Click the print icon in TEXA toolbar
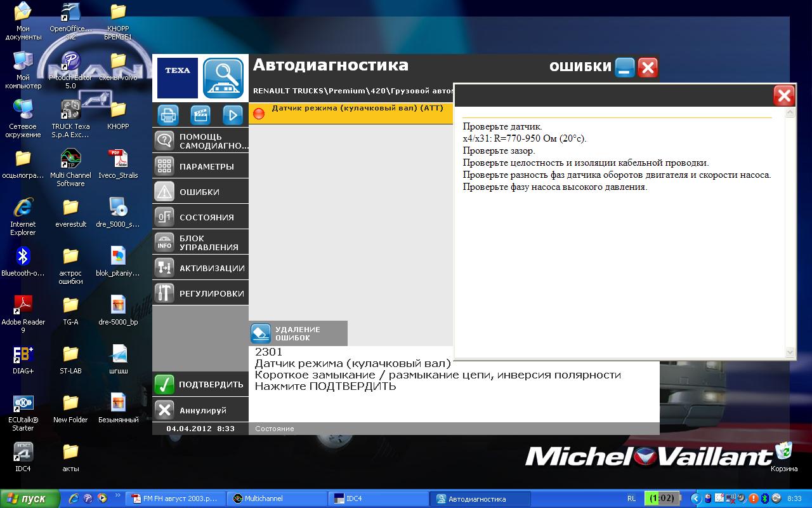Screen dimensions: 812x508 pyautogui.click(x=167, y=115)
